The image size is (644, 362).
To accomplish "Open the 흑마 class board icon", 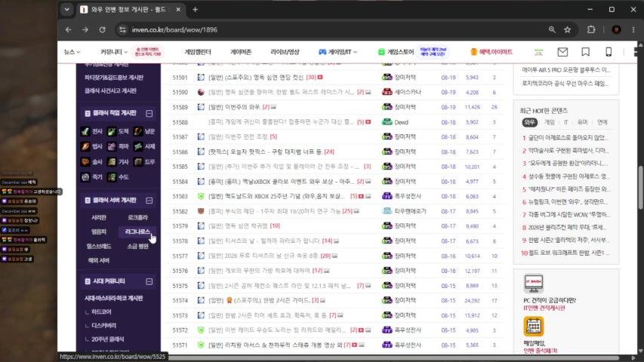I will 112,146.
